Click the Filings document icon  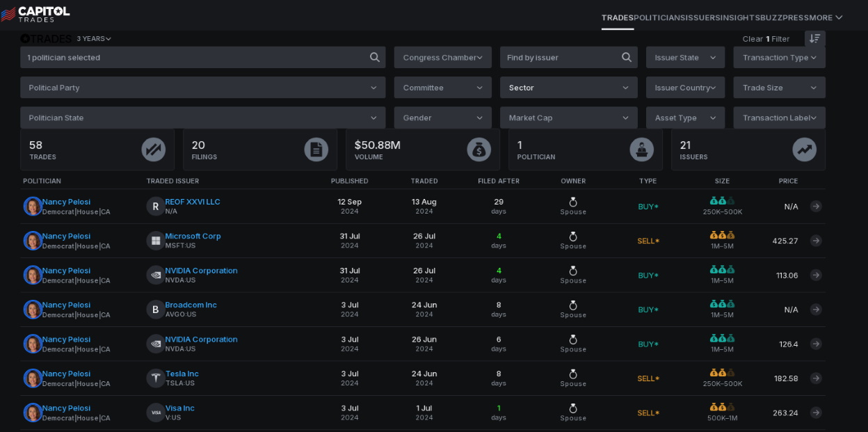coord(316,150)
